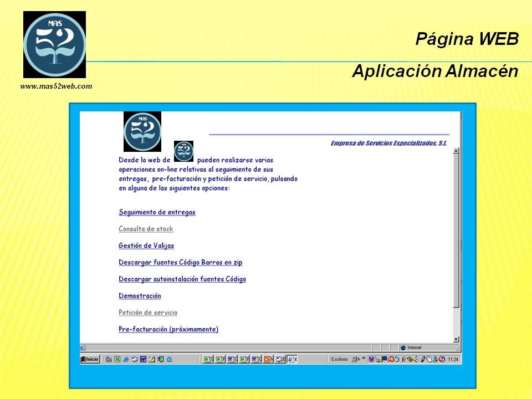Open the Inicio start button
Viewport: 532px width, 399px height.
(x=90, y=359)
